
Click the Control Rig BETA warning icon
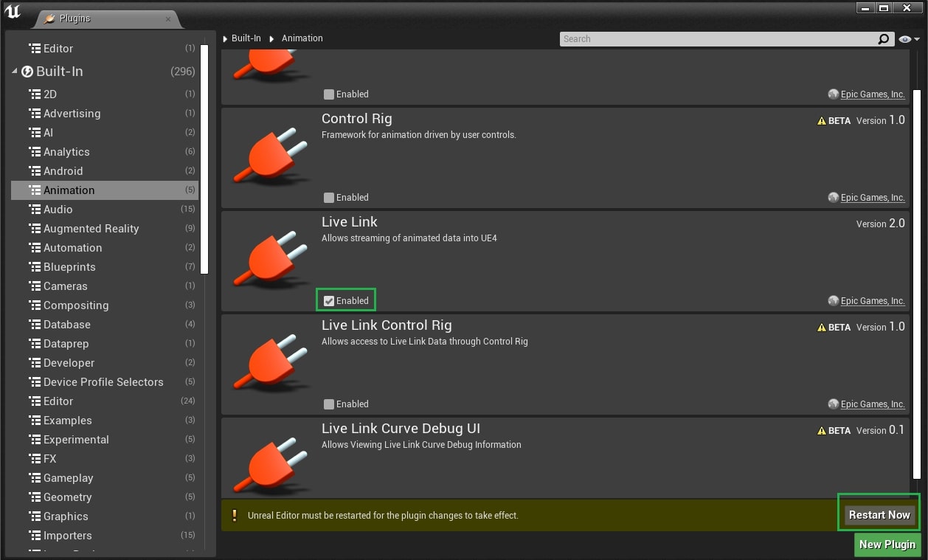[822, 121]
